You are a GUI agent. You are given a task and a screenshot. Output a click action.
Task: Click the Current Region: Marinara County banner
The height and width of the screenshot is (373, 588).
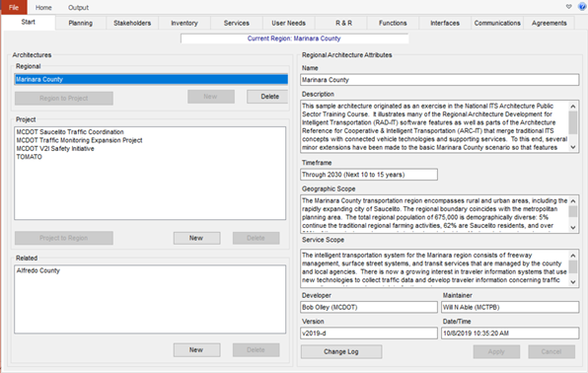[x=294, y=38]
